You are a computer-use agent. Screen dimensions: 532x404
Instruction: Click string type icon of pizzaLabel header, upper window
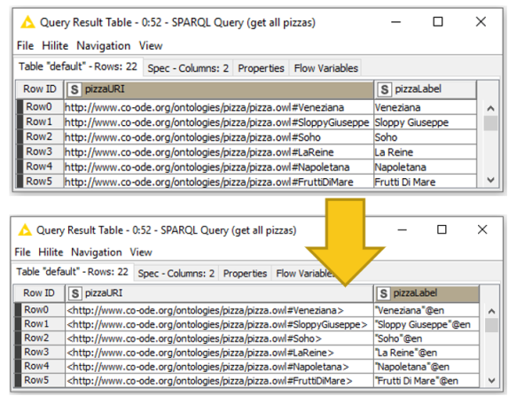(385, 89)
